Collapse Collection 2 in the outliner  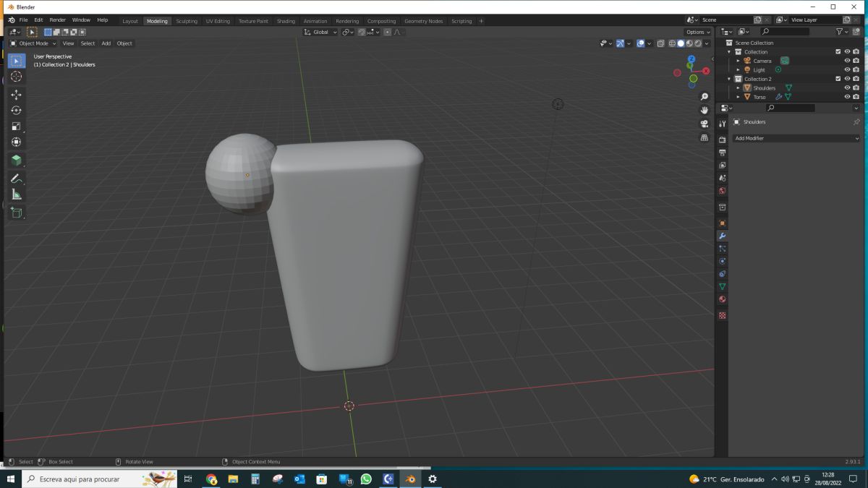(729, 79)
